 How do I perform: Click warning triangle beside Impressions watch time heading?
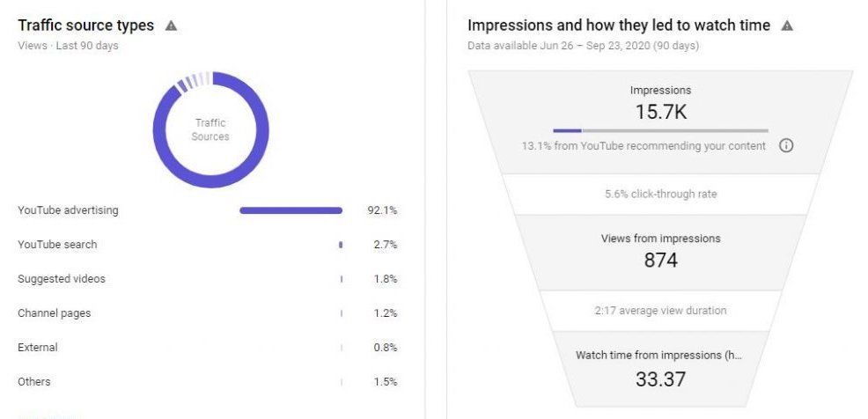(787, 26)
